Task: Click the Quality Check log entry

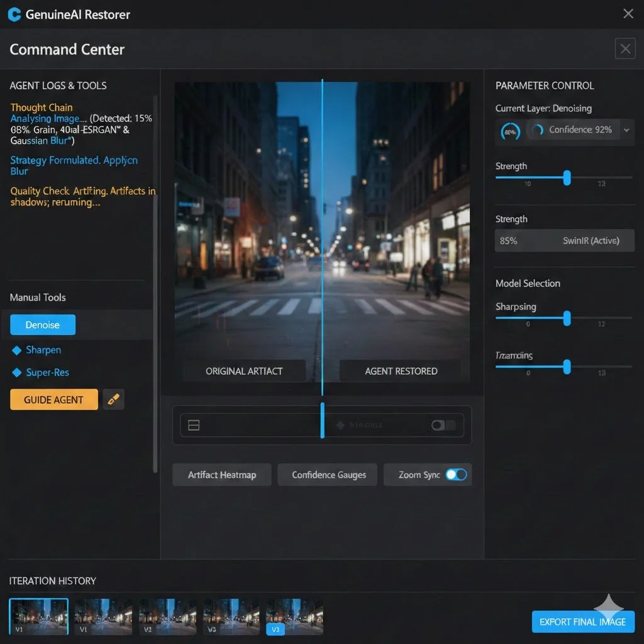Action: point(83,196)
